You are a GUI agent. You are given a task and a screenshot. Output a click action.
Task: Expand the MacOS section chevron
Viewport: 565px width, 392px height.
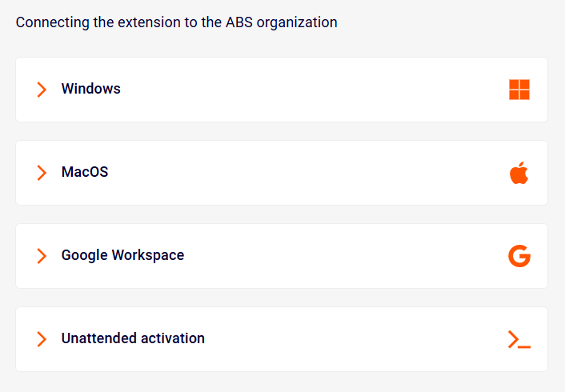click(42, 173)
